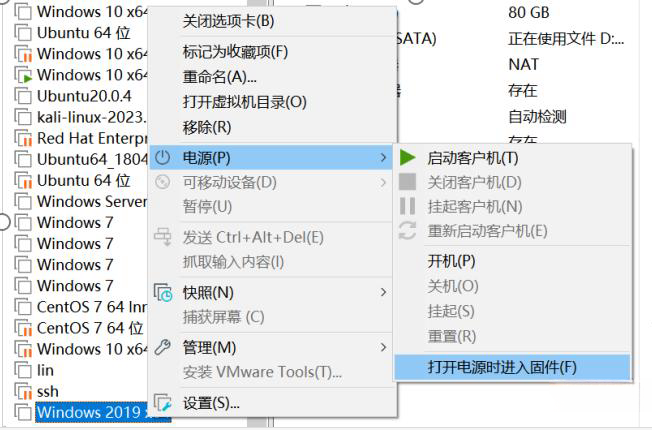Image resolution: width=652 pixels, height=430 pixels.
Task: Select 打开电源时进入固件(F)
Action: 512,367
